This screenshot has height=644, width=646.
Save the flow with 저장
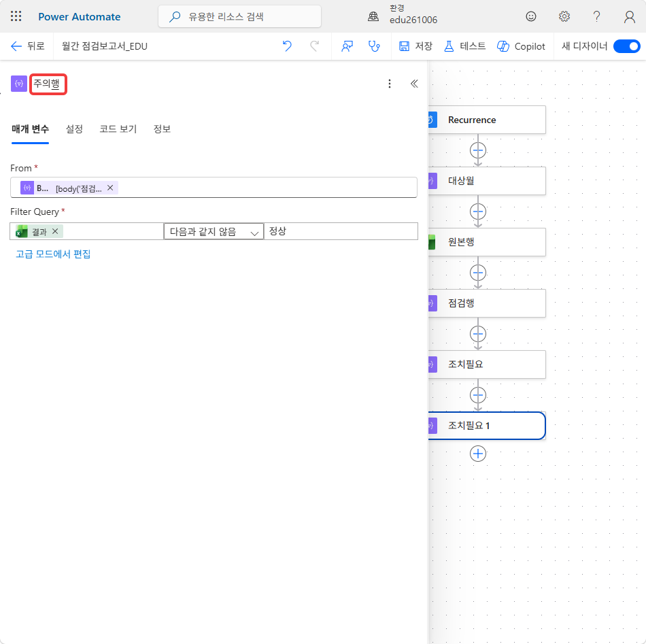[x=415, y=46]
